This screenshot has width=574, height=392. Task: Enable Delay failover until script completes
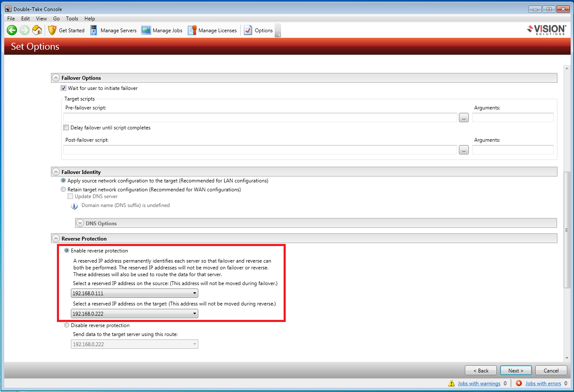(x=66, y=128)
